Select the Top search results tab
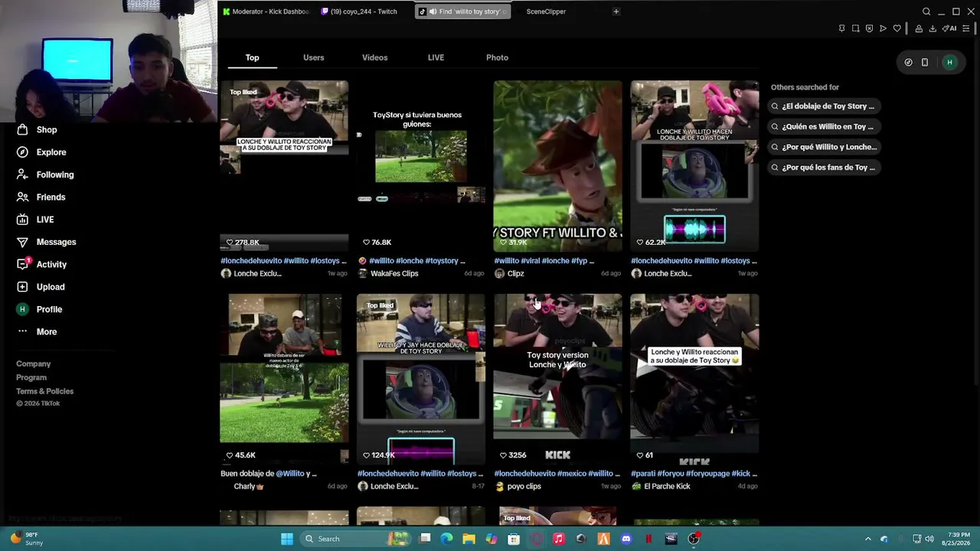 pos(252,57)
